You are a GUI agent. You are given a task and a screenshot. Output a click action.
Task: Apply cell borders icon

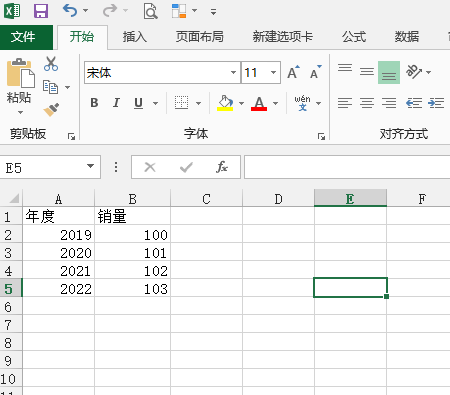click(x=181, y=103)
